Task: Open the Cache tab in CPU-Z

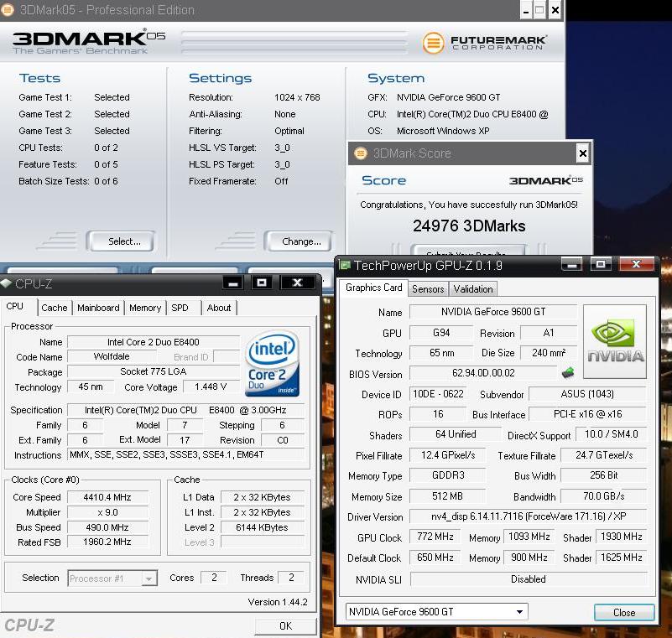Action: 55,308
